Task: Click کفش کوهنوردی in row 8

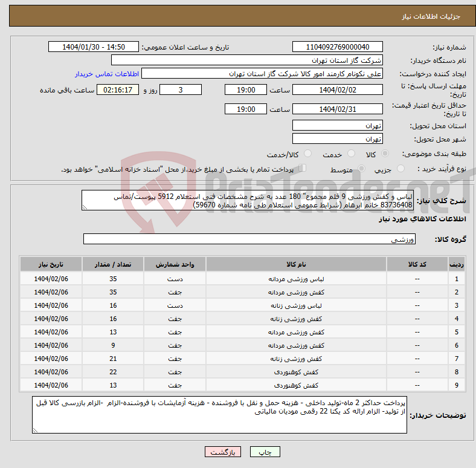Action: [296, 372]
